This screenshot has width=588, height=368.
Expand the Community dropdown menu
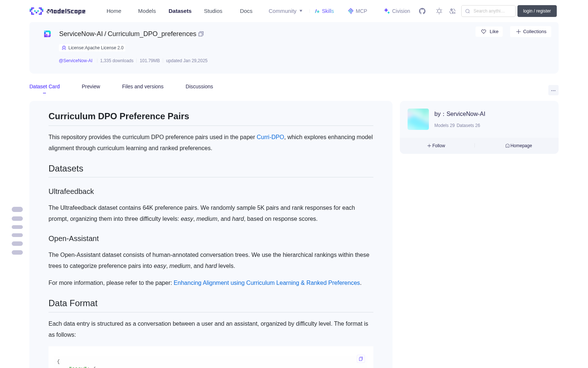point(286,11)
